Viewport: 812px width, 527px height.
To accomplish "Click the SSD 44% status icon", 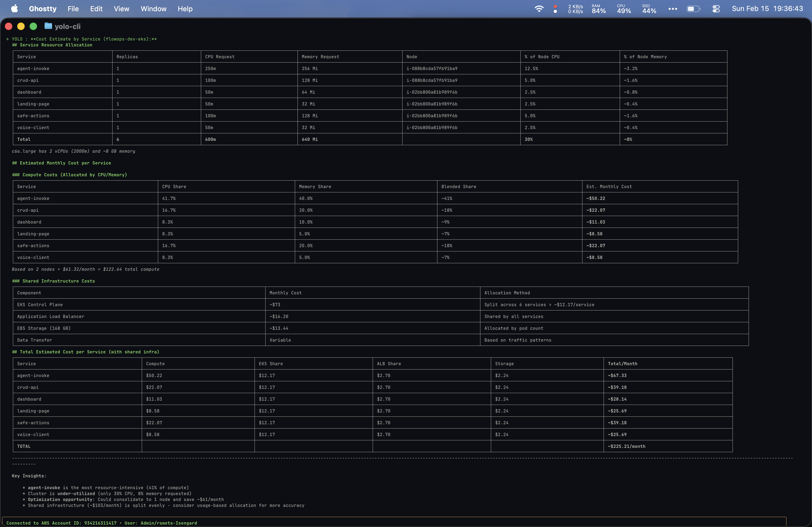I will (x=648, y=9).
